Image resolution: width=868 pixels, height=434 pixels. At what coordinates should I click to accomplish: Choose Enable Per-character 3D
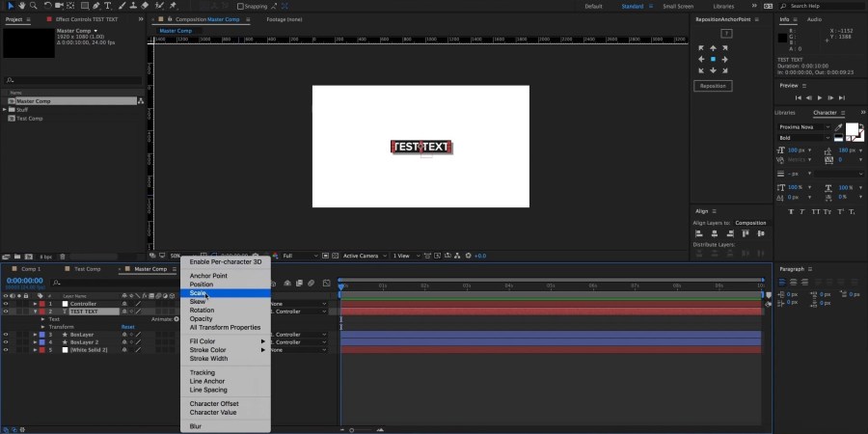(226, 261)
